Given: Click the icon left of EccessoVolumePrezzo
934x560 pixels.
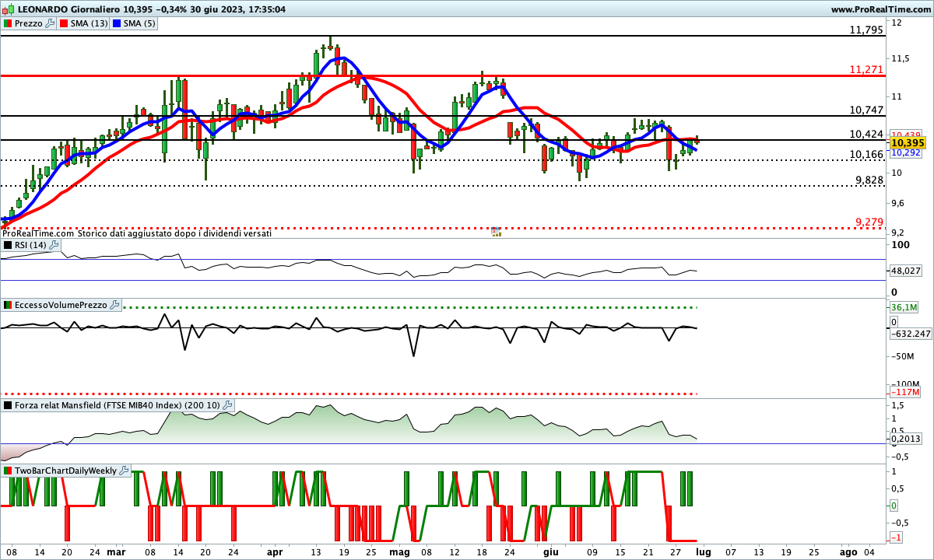Looking at the screenshot, I should (9, 305).
